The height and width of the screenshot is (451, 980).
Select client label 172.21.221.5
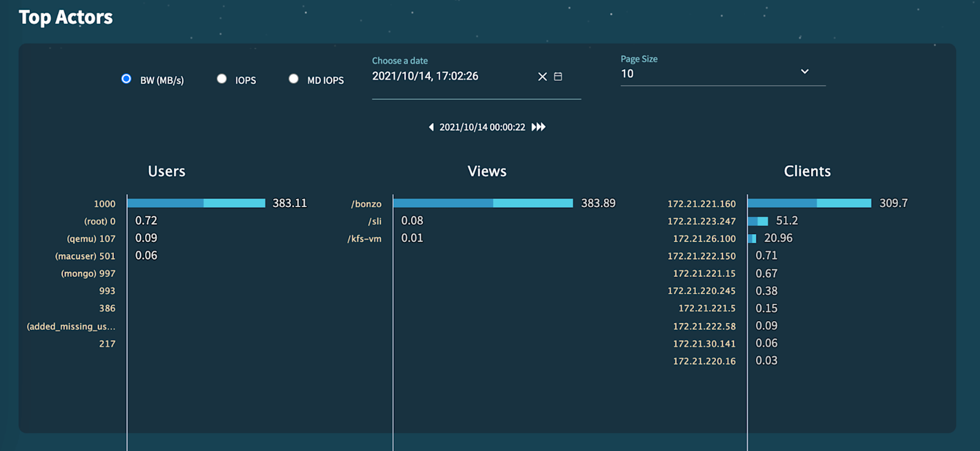[x=707, y=308]
